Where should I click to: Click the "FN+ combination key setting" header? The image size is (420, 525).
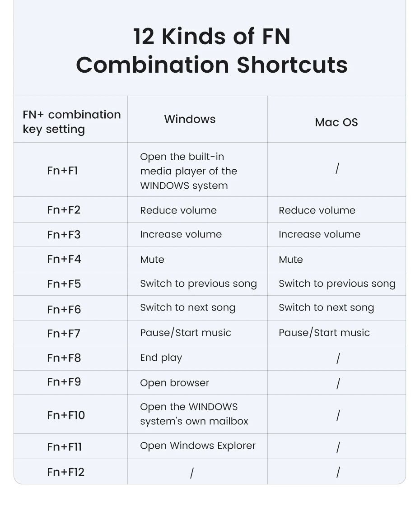click(71, 121)
